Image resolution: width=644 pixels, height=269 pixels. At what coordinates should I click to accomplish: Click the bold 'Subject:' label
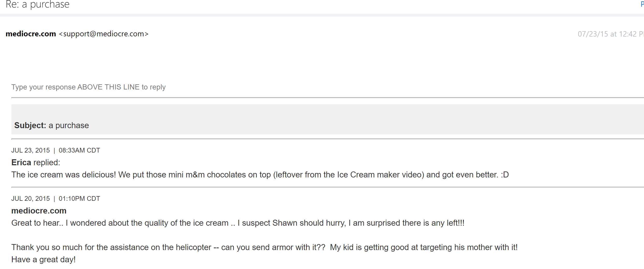[x=30, y=125]
